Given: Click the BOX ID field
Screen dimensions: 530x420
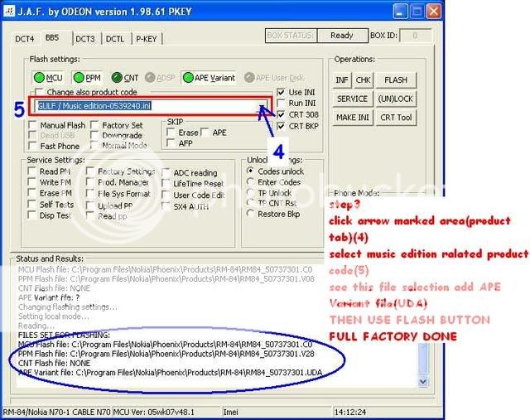Looking at the screenshot, I should (415, 36).
